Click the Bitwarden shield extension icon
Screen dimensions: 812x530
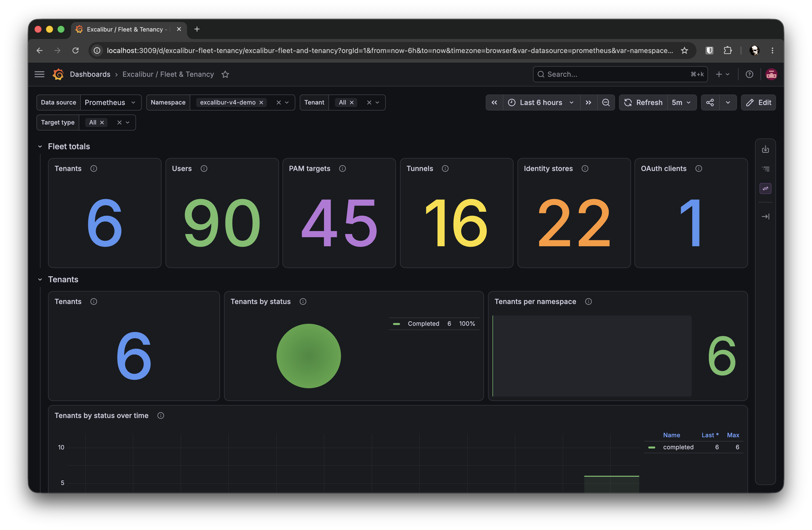[x=709, y=50]
